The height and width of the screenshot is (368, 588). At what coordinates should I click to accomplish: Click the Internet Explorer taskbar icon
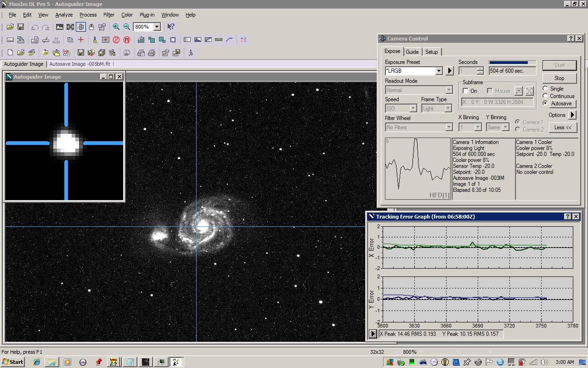pos(37,362)
